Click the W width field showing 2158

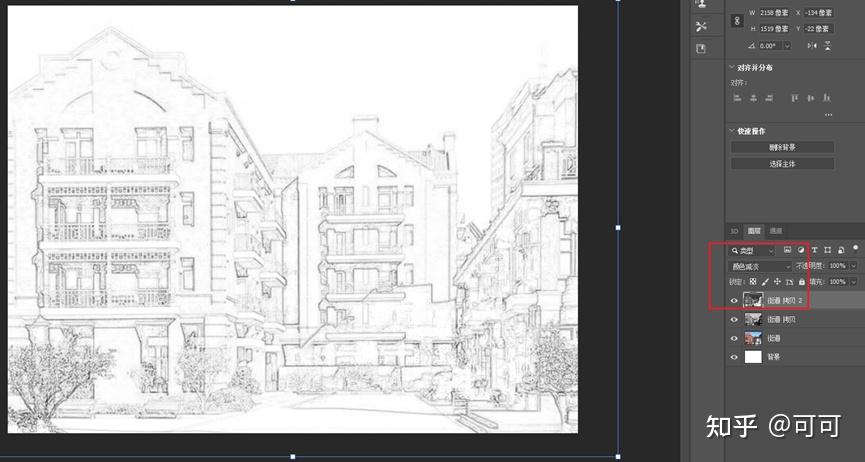click(774, 13)
